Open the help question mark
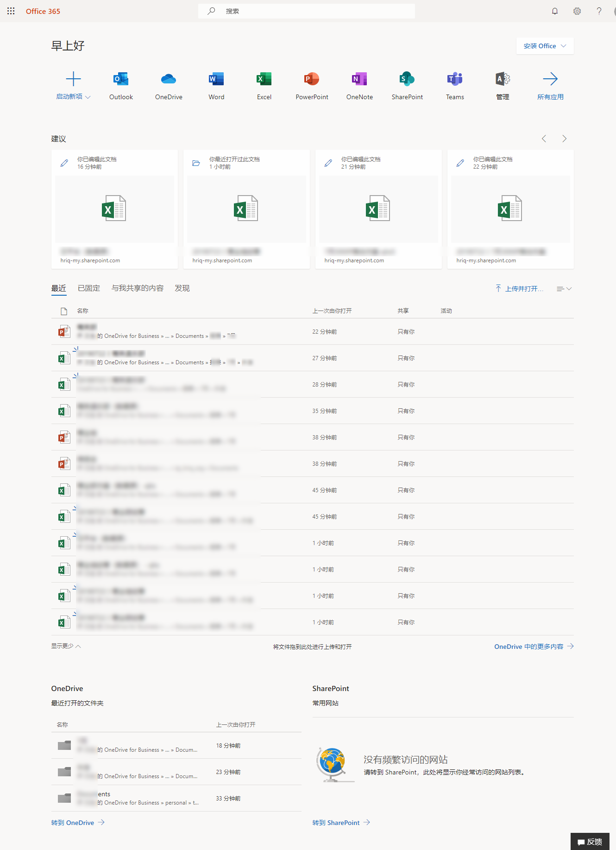The height and width of the screenshot is (850, 616). tap(599, 11)
